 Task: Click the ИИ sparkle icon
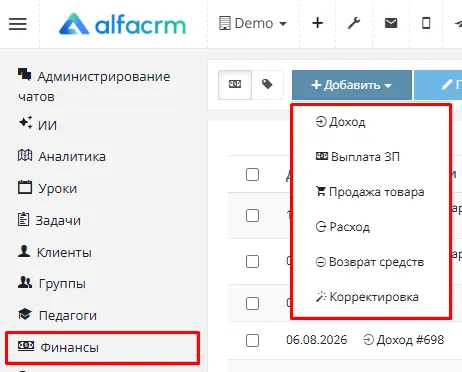25,122
